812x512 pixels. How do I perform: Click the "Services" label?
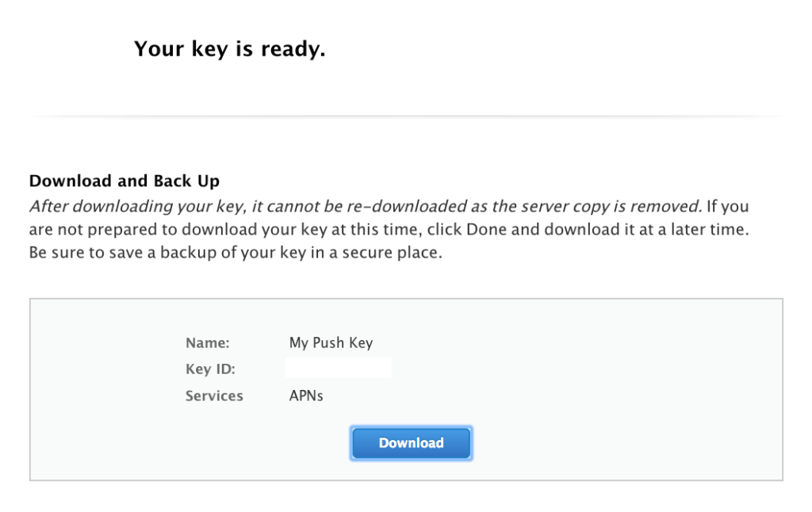(214, 395)
